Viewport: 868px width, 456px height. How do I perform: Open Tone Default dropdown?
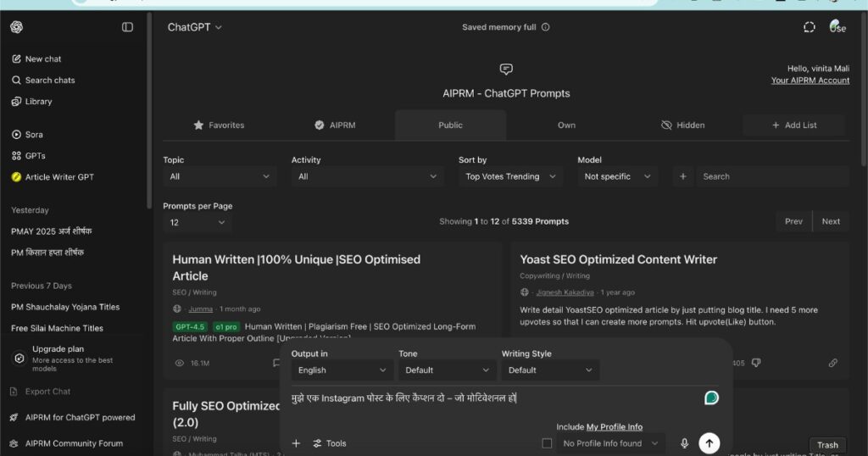447,370
